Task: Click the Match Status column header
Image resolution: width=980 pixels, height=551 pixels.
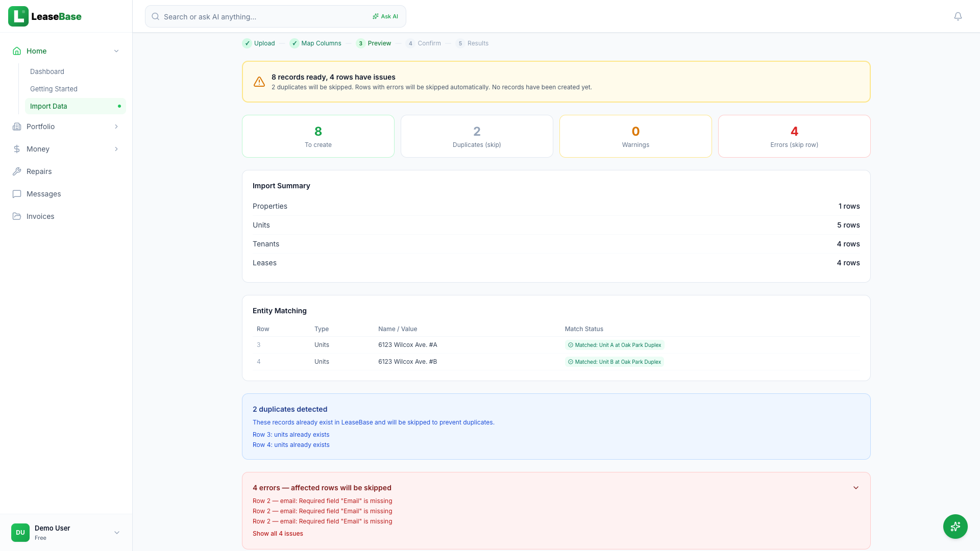Action: [584, 329]
